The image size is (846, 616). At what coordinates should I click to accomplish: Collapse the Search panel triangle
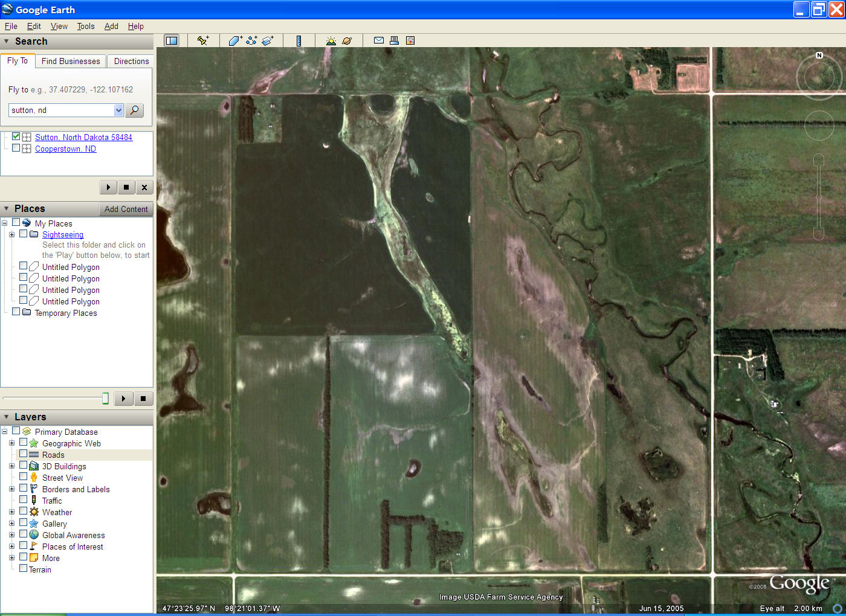click(7, 41)
